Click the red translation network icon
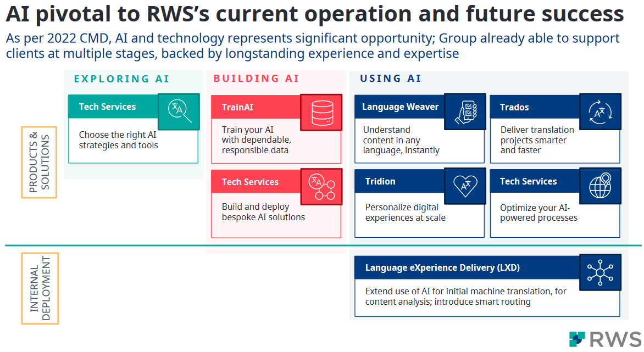Image resolution: width=644 pixels, height=352 pixels. (x=321, y=187)
